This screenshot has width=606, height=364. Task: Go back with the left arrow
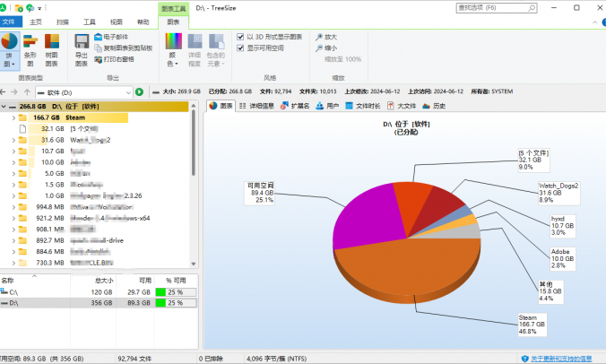3,92
